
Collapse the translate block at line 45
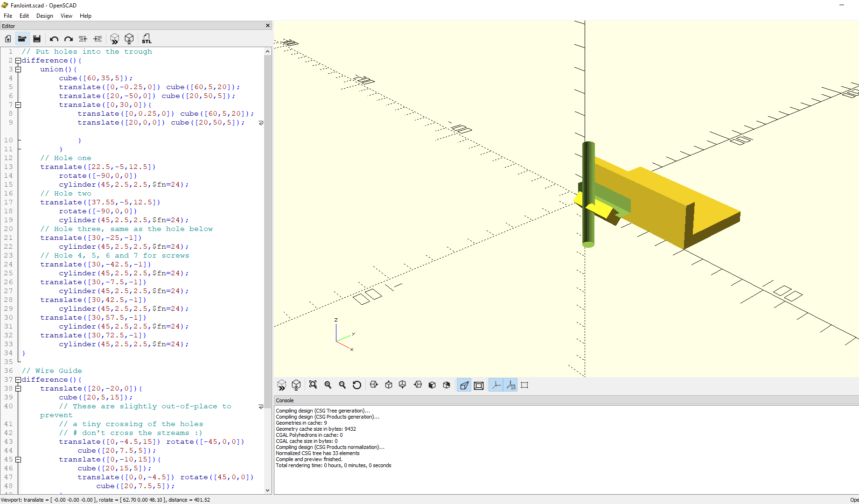(x=18, y=460)
